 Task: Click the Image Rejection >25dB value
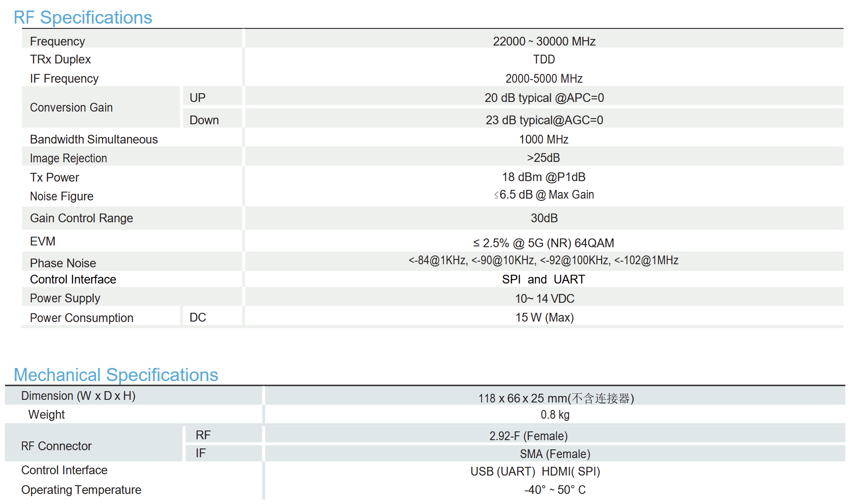[543, 157]
